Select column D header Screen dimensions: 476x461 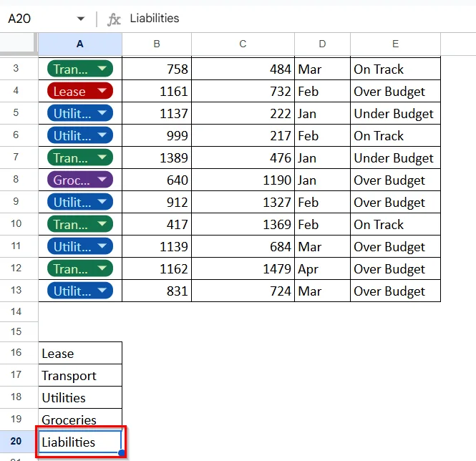[x=322, y=44]
